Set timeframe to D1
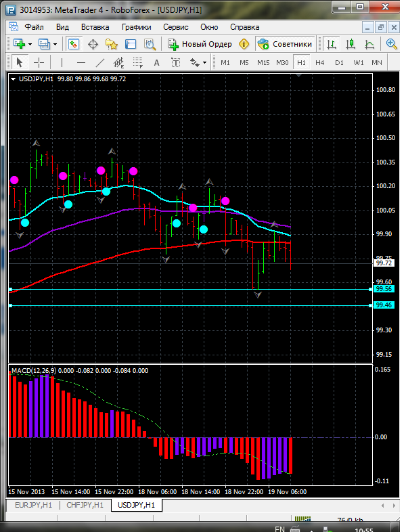Image resolution: width=406 pixels, height=532 pixels. pyautogui.click(x=339, y=63)
